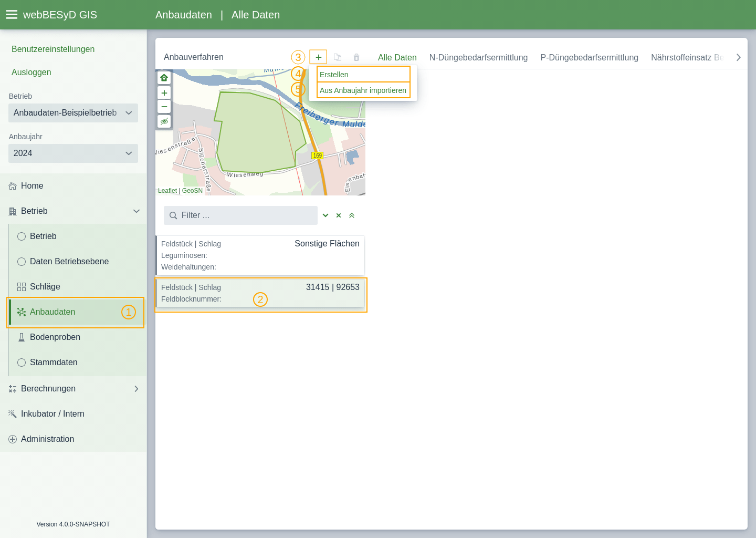Click the trash delete icon
The image size is (756, 538).
tap(356, 57)
